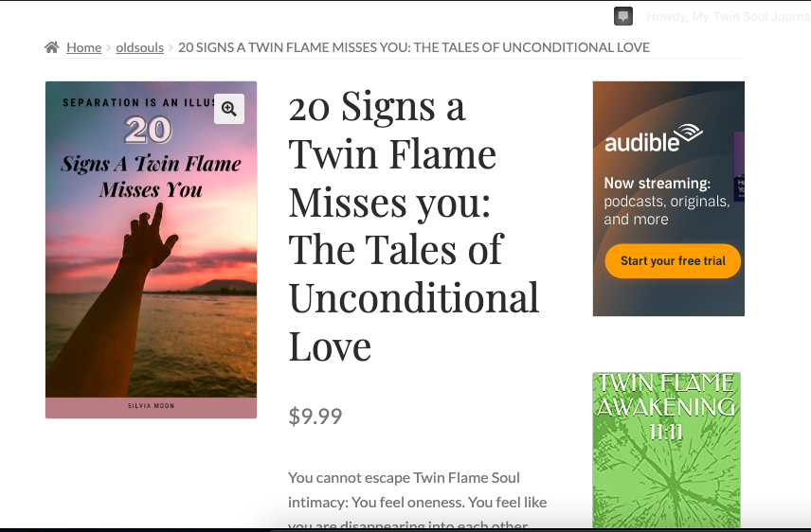Click the chevron after oldsouls breadcrumb
The height and width of the screenshot is (532, 811).
171,47
